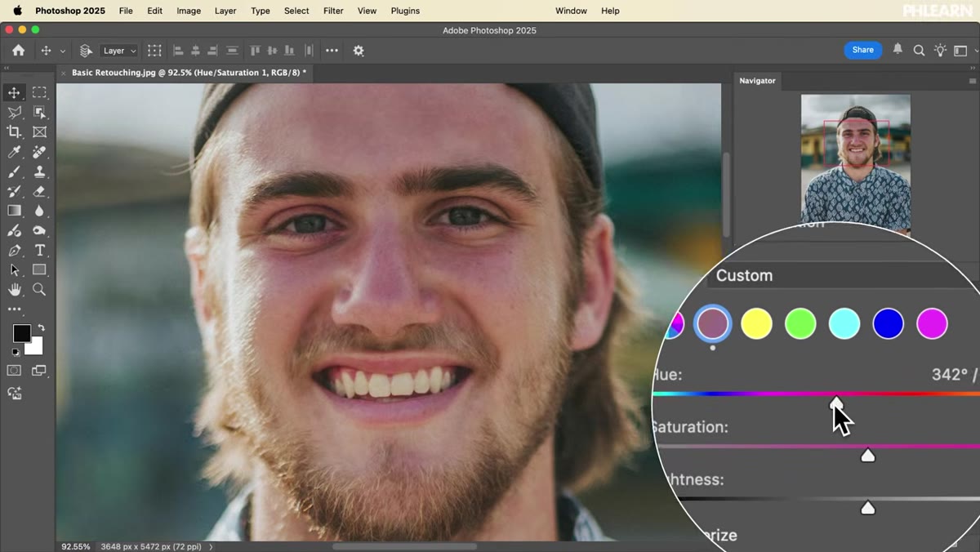The width and height of the screenshot is (980, 552).
Task: Open the Move tool preset picker arrow
Action: tap(63, 51)
